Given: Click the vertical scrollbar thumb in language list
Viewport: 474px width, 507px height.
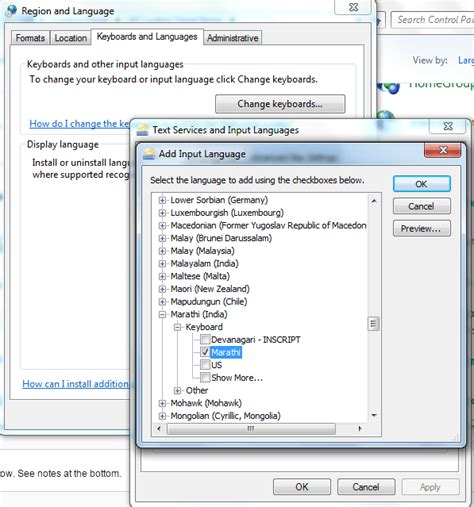Looking at the screenshot, I should click(374, 324).
